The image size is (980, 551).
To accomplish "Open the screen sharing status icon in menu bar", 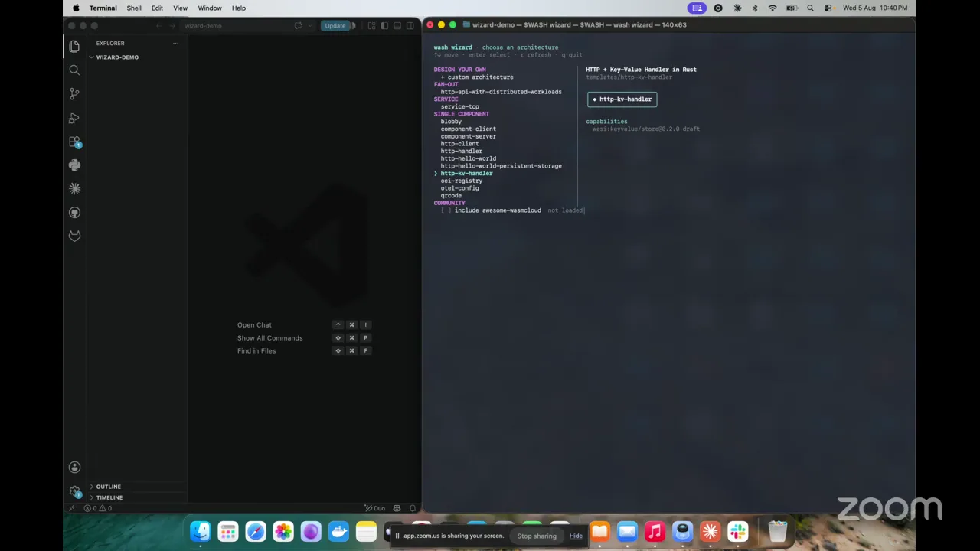I will pos(697,8).
